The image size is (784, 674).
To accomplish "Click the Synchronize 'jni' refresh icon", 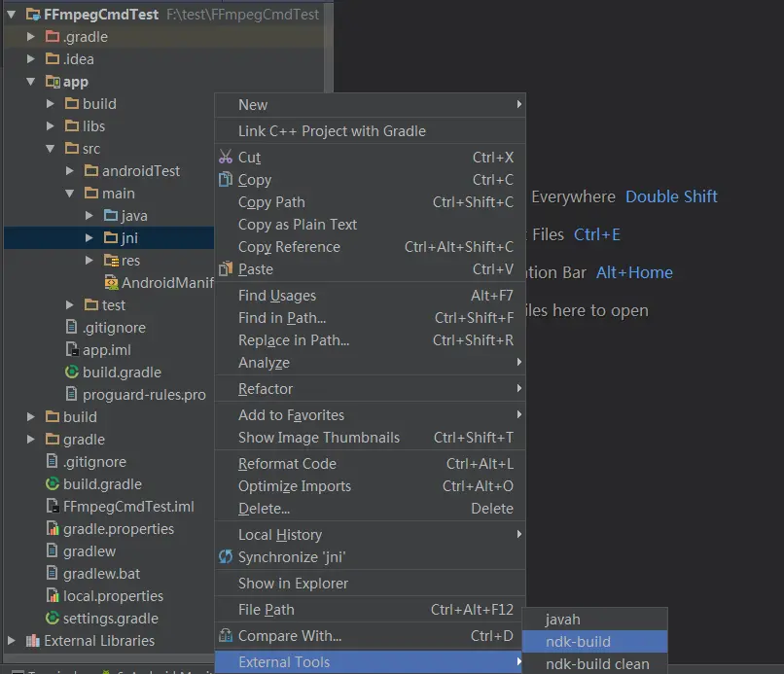I will pyautogui.click(x=226, y=556).
